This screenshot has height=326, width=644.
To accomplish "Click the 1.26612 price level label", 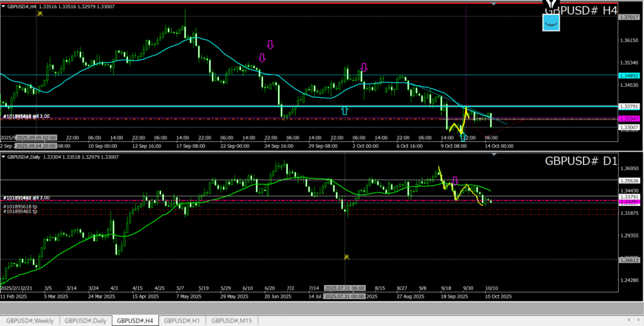I will click(629, 259).
